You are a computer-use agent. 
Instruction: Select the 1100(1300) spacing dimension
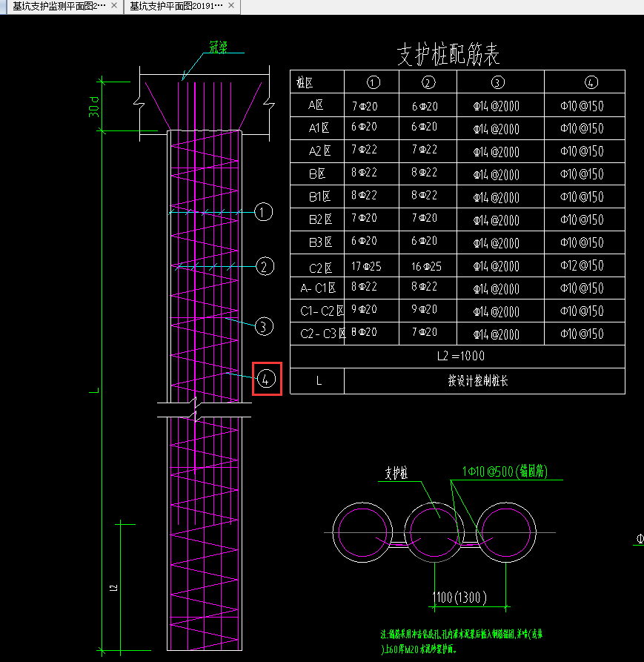pyautogui.click(x=459, y=598)
